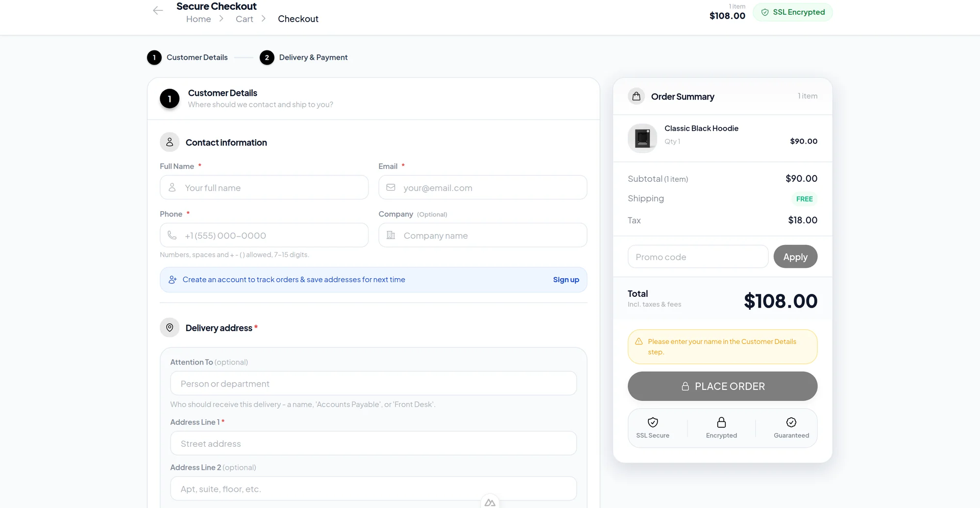Viewport: 980px width, 508px height.
Task: Select step 1 Customer Details in stepper
Action: (x=187, y=57)
